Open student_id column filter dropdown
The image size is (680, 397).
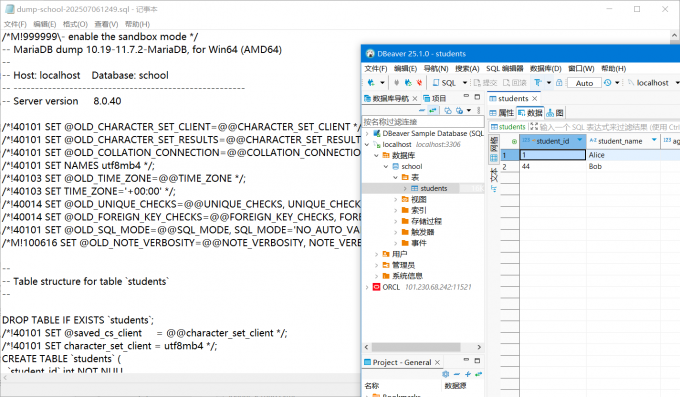click(579, 140)
